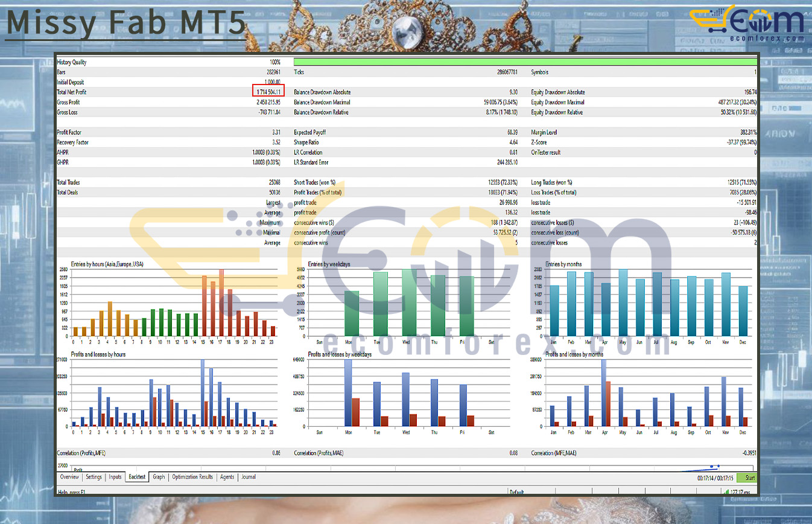Image resolution: width=812 pixels, height=524 pixels.
Task: Click Long Trades value 12515 (71.55%)
Action: coord(741,182)
